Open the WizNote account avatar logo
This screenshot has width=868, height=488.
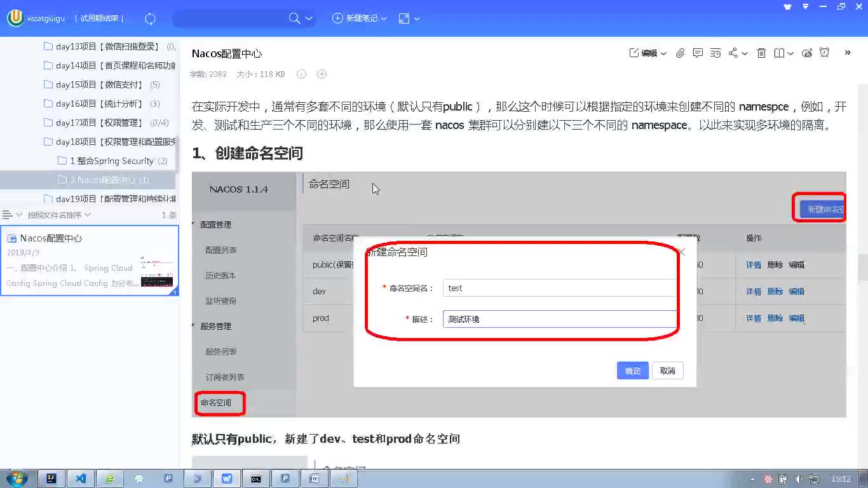point(15,18)
